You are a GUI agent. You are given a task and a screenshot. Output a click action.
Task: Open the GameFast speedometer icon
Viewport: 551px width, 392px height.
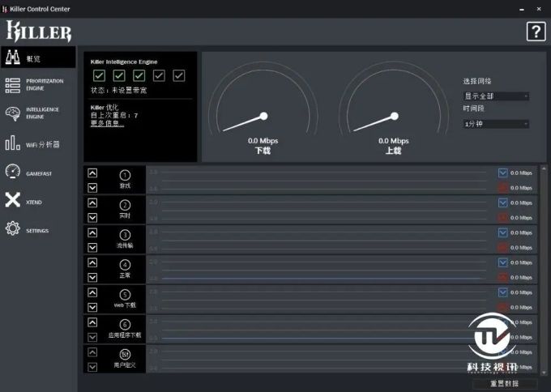[x=13, y=172]
